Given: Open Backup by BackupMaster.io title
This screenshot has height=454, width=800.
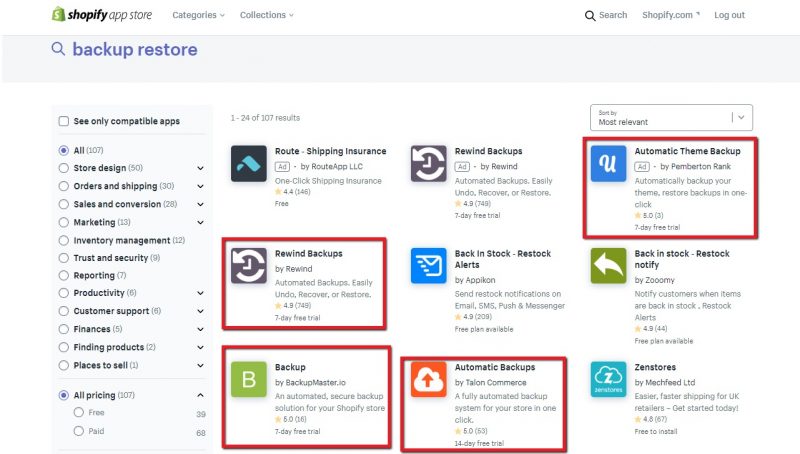Looking at the screenshot, I should (x=290, y=367).
